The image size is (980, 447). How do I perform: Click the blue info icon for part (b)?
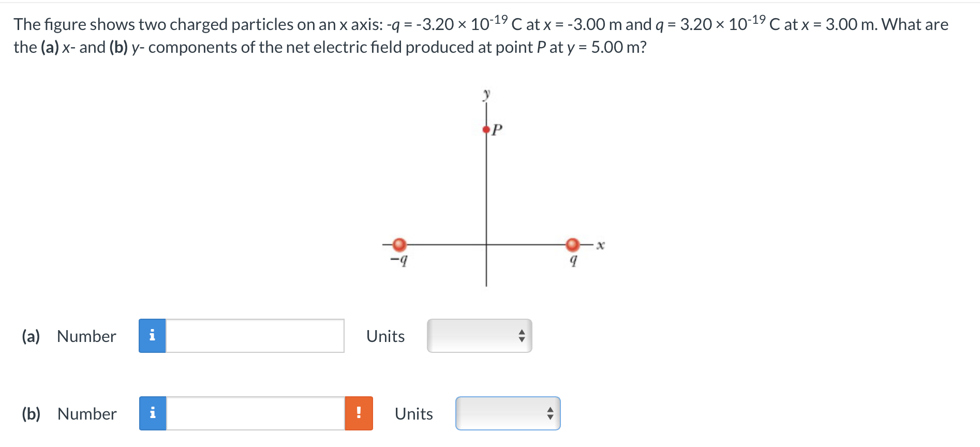(x=152, y=413)
